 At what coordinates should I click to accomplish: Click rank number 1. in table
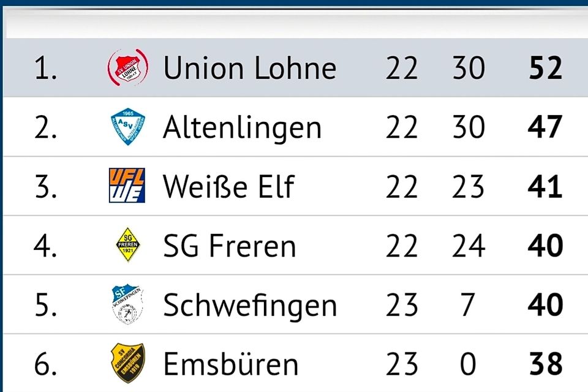pyautogui.click(x=45, y=68)
